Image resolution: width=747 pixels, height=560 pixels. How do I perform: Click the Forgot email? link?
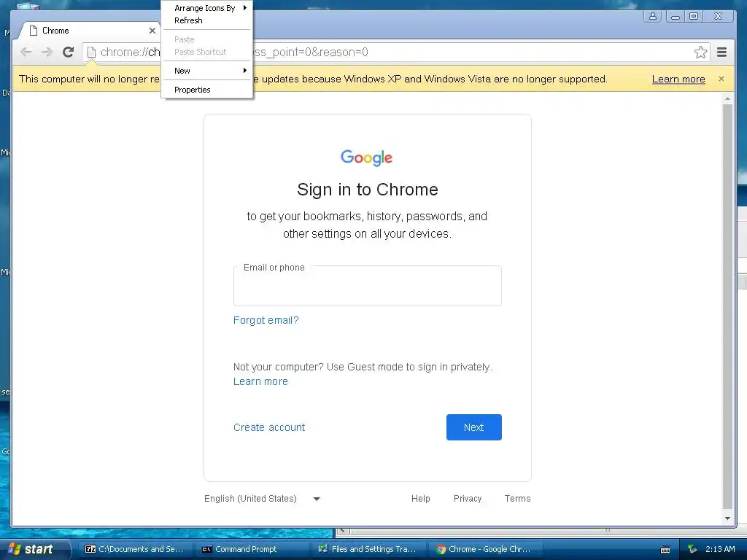click(266, 320)
